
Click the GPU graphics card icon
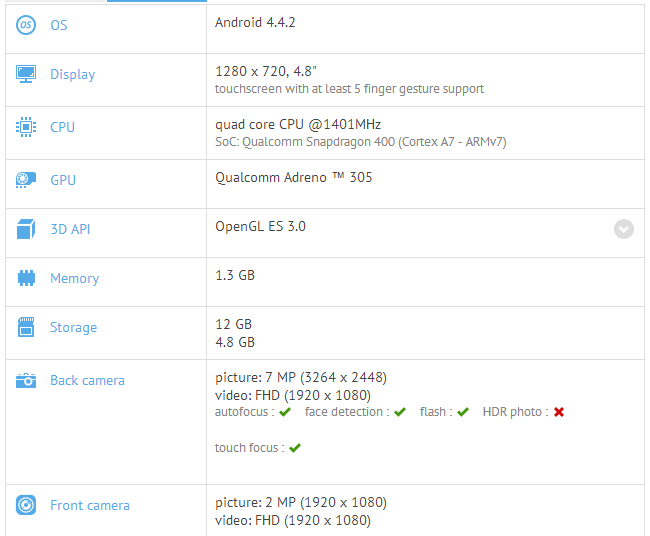26,180
